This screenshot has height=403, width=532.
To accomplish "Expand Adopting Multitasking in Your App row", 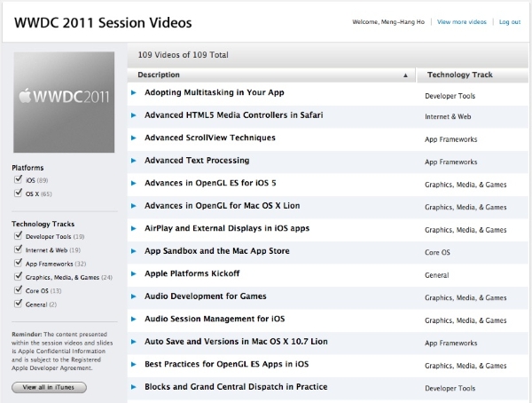I will [x=134, y=92].
